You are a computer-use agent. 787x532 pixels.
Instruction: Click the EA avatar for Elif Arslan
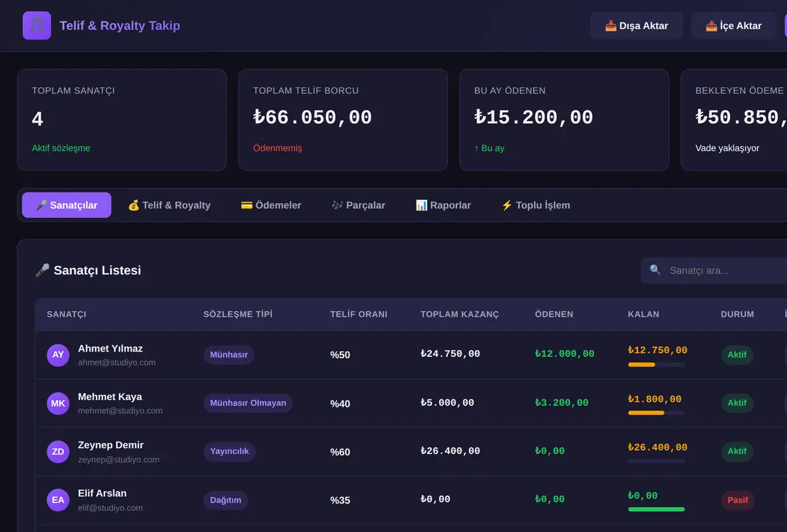58,500
